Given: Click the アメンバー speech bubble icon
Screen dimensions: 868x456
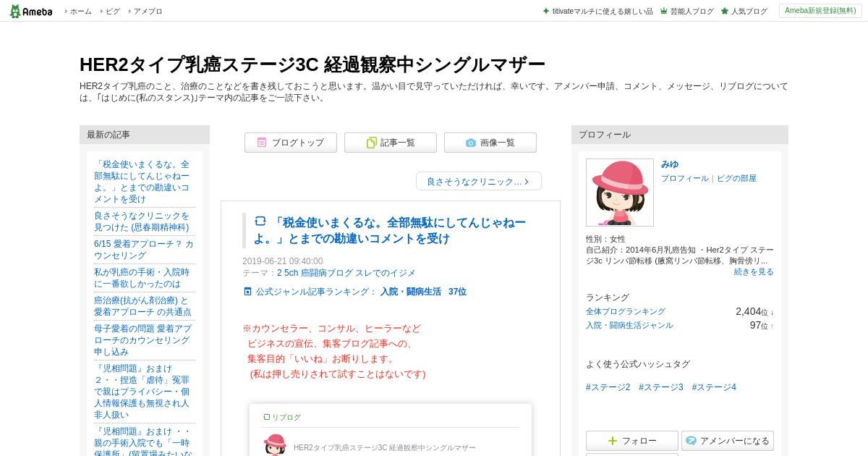Looking at the screenshot, I should point(691,441).
